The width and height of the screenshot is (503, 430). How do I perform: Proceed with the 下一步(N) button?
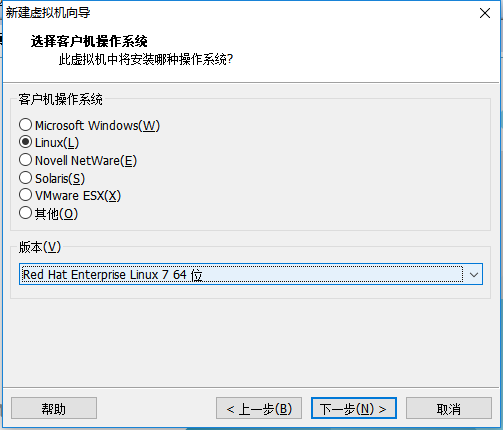coord(354,408)
